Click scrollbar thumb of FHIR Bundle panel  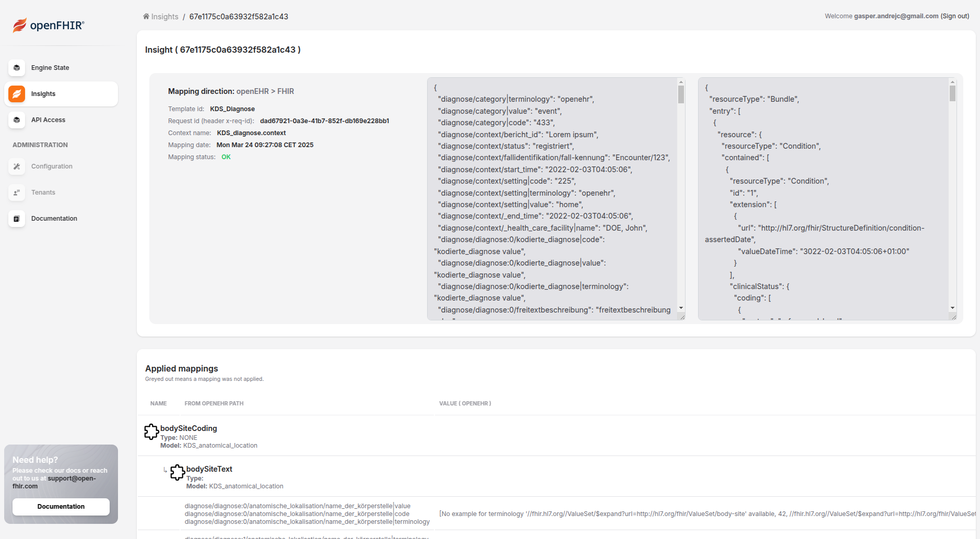click(x=952, y=94)
